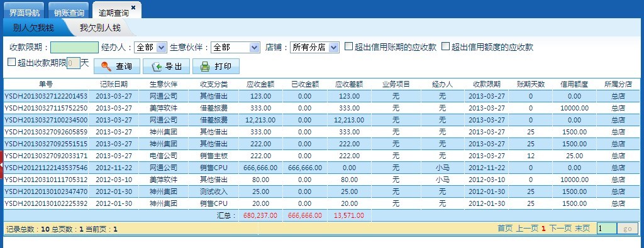Open the 店铺 所有分店 dropdown
644x248 pixels.
pos(314,48)
